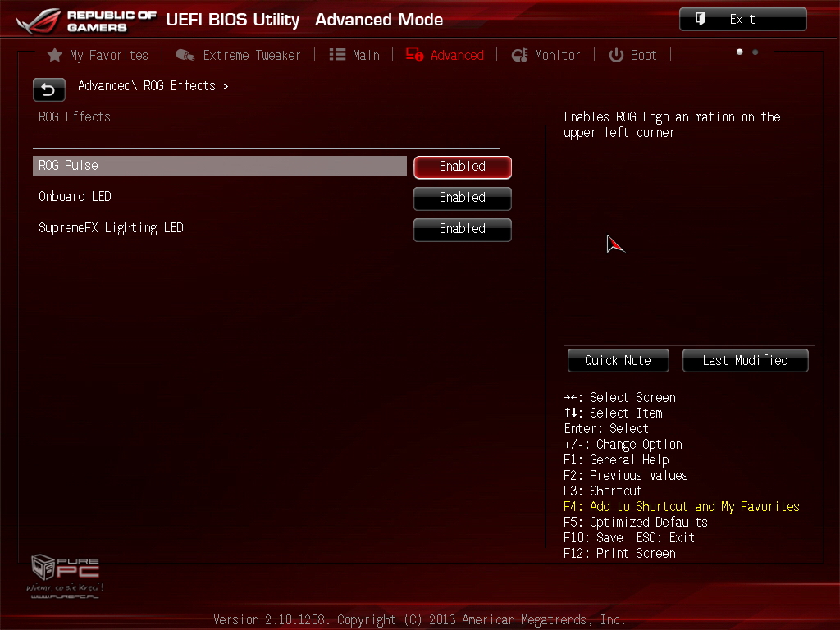Viewport: 840px width, 630px height.
Task: Switch to the Boot tab
Action: point(632,55)
